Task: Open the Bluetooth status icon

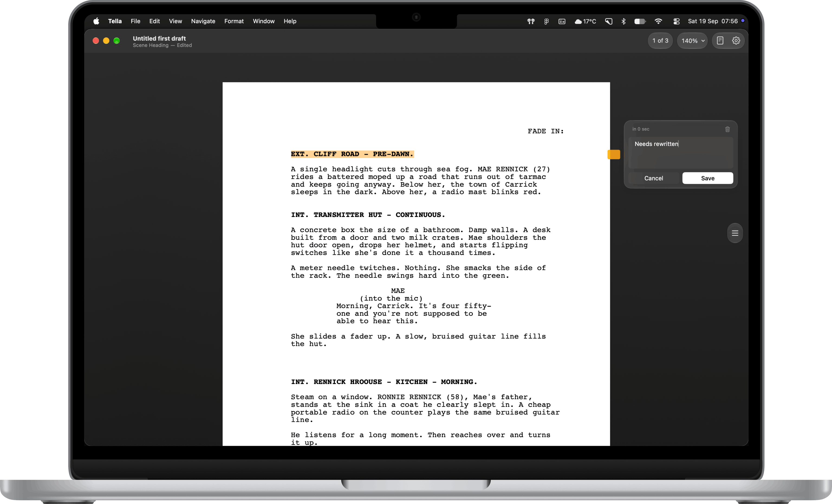Action: tap(623, 21)
